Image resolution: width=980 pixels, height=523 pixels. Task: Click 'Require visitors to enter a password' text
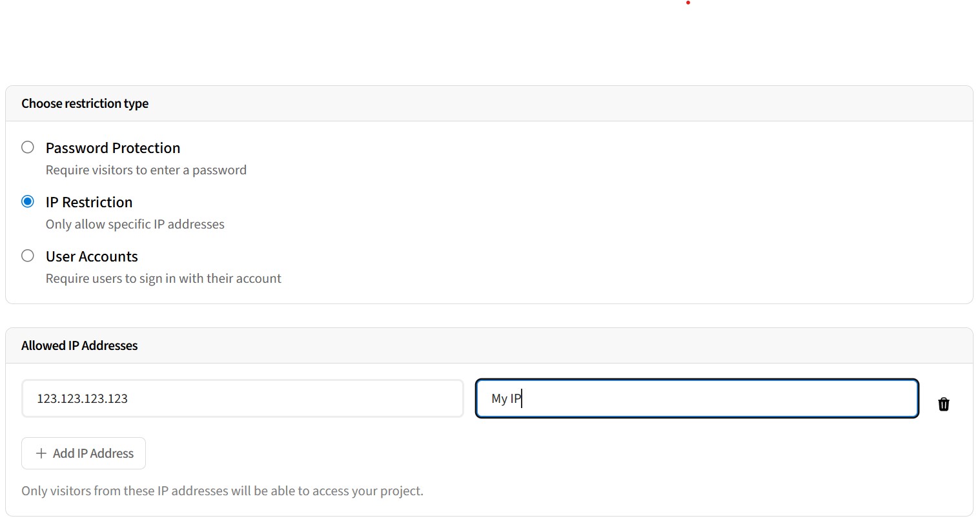[x=146, y=169]
